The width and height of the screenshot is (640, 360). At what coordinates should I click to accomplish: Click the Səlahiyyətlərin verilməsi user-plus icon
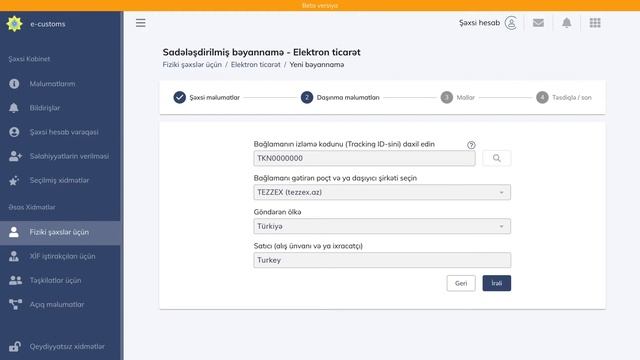click(15, 156)
